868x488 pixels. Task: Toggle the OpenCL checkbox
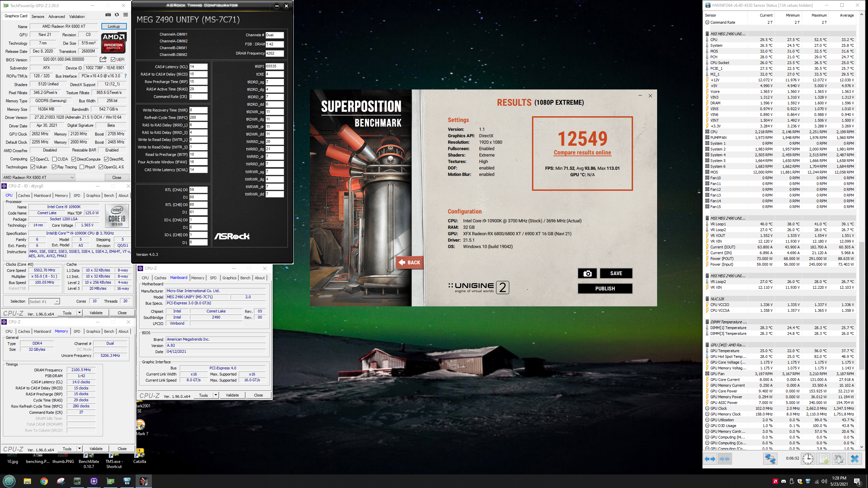tap(33, 159)
